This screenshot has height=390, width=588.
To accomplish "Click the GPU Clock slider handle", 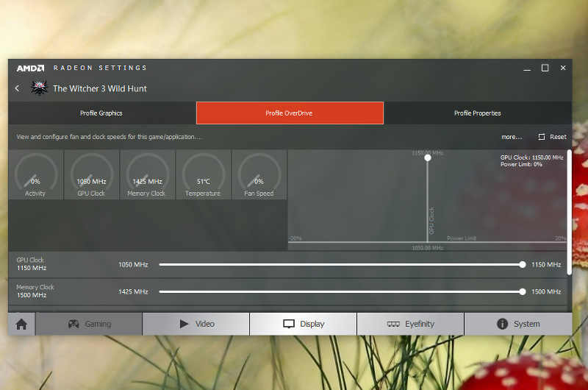I will (523, 265).
